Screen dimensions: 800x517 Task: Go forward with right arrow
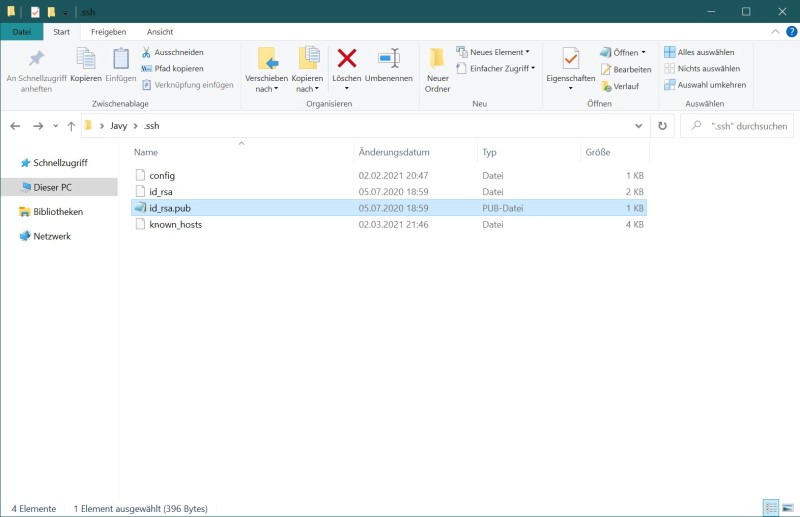[x=38, y=126]
